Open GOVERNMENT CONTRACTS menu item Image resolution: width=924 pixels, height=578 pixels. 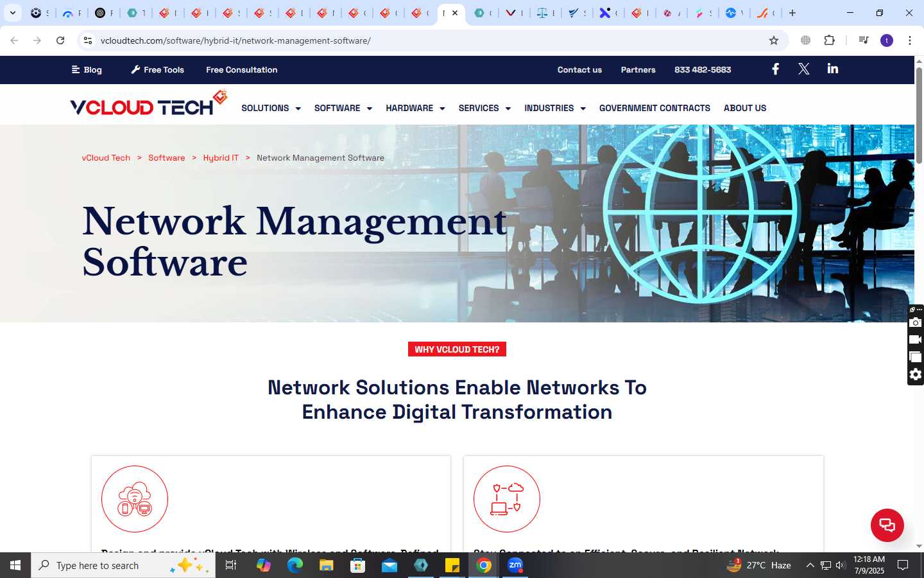coord(654,108)
